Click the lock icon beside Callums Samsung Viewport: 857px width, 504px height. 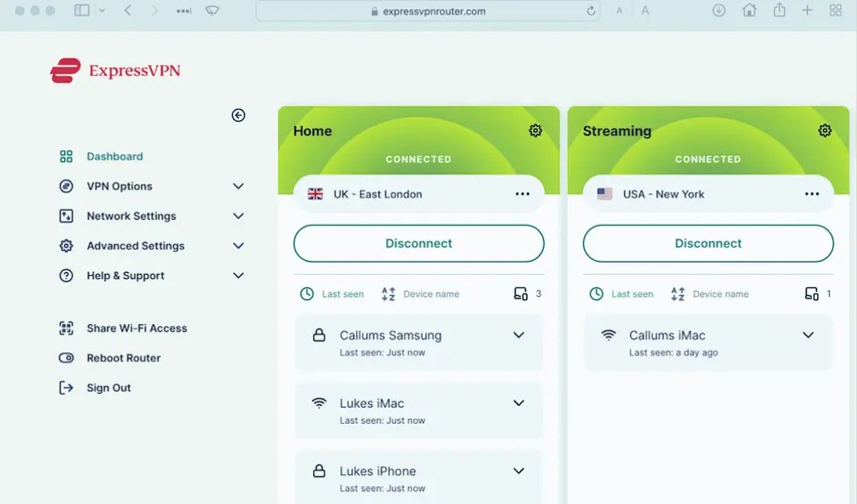click(319, 335)
